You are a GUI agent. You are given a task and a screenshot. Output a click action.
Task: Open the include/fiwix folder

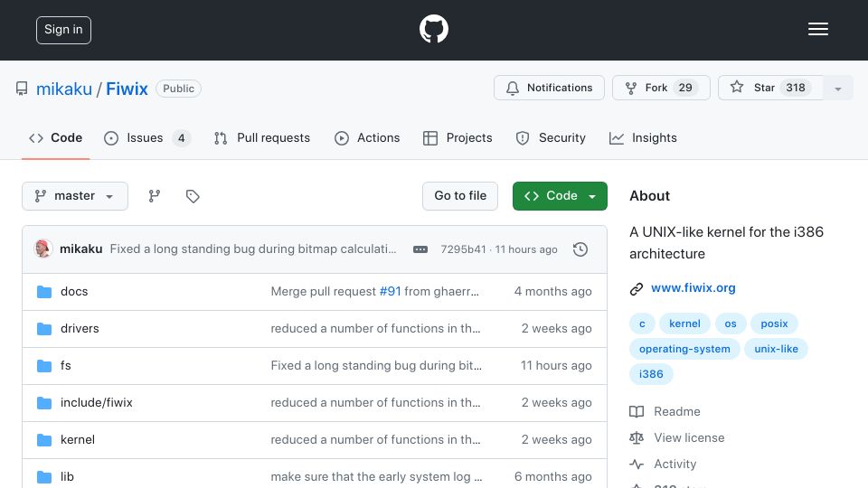click(97, 403)
